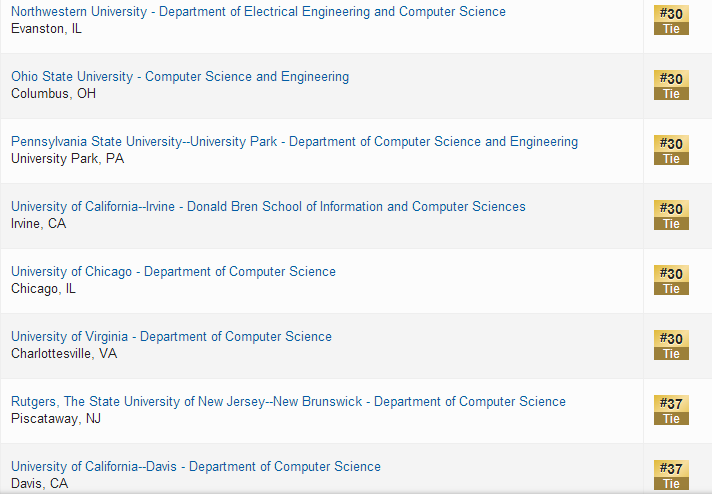712x495 pixels.
Task: Click the #30 Tie badge for University of Chicago
Action: [671, 280]
